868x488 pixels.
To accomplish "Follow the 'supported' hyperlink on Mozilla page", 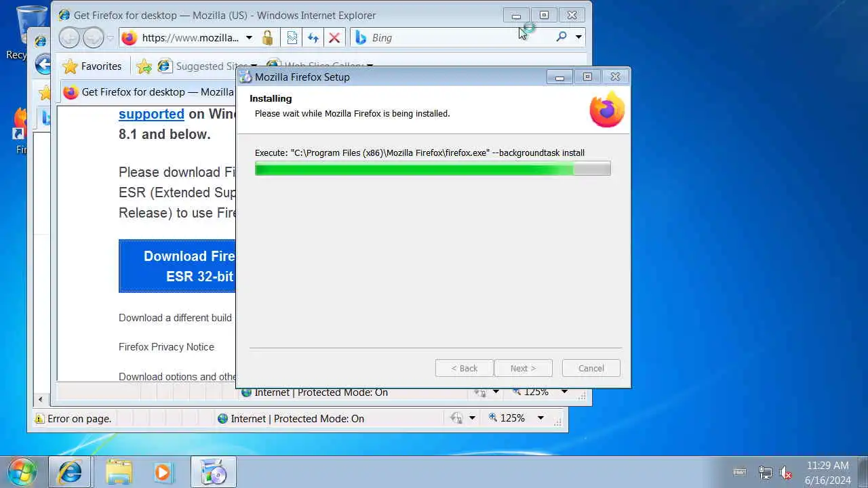I will coord(151,114).
